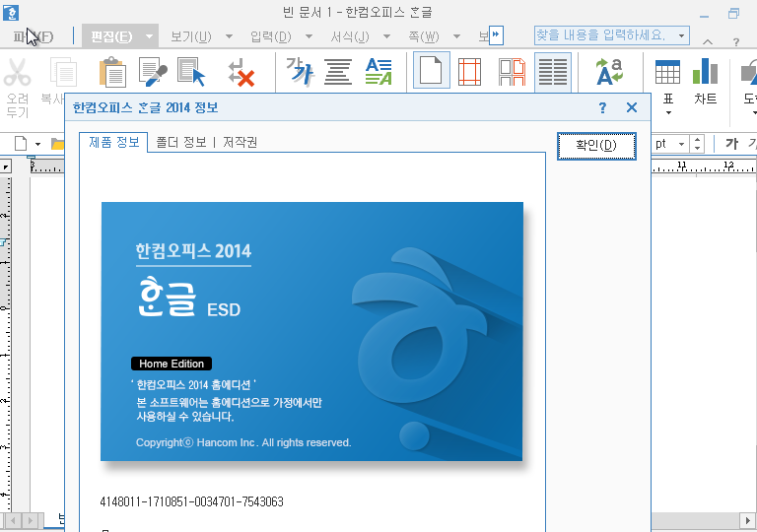
Task: Click the select objects arrow icon
Action: (x=191, y=72)
